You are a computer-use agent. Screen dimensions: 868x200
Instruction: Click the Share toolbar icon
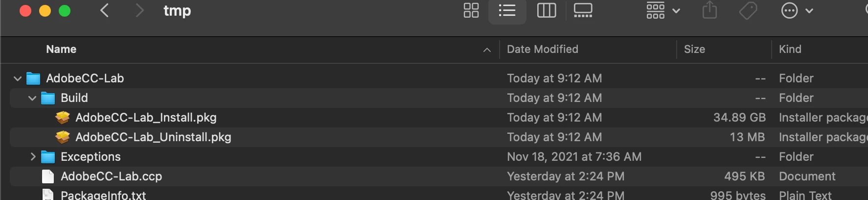click(x=709, y=10)
